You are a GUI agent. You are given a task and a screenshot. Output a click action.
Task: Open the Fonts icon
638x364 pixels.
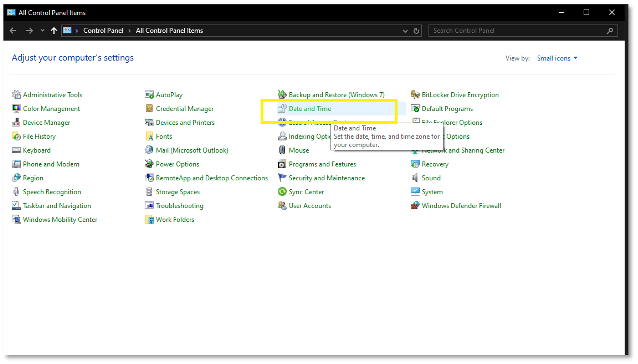click(x=149, y=136)
